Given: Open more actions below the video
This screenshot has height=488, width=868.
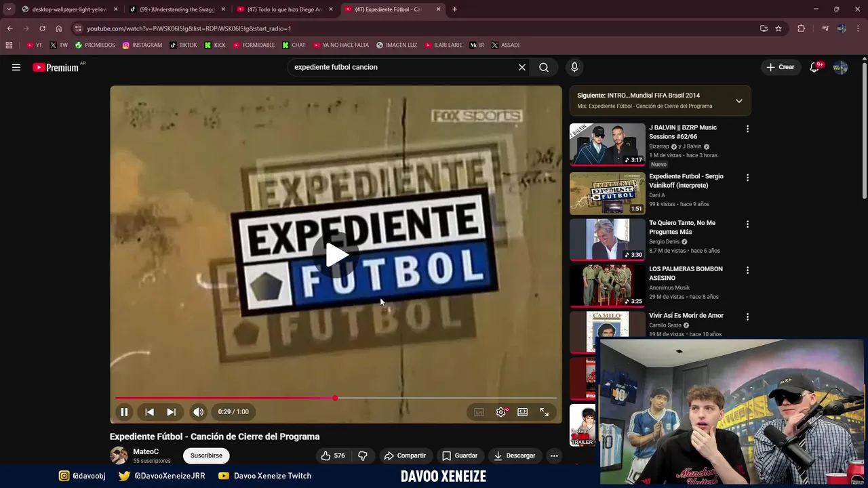Looking at the screenshot, I should click(554, 455).
